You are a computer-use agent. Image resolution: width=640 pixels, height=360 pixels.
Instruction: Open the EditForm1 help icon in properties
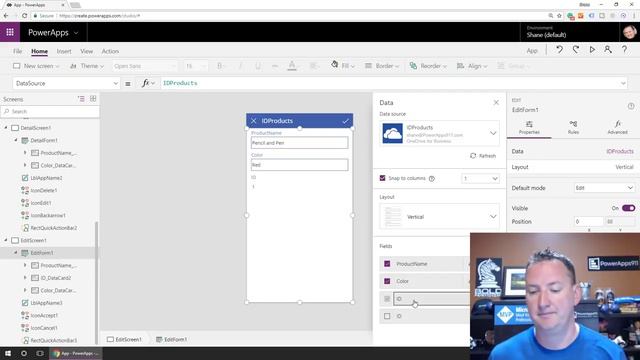pos(631,106)
